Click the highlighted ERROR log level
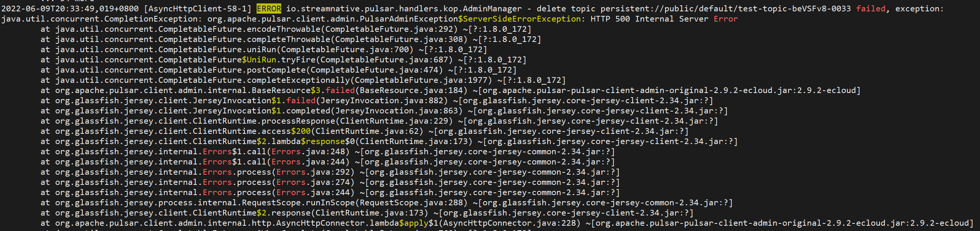Screen dimensions: 980x231 pyautogui.click(x=269, y=8)
